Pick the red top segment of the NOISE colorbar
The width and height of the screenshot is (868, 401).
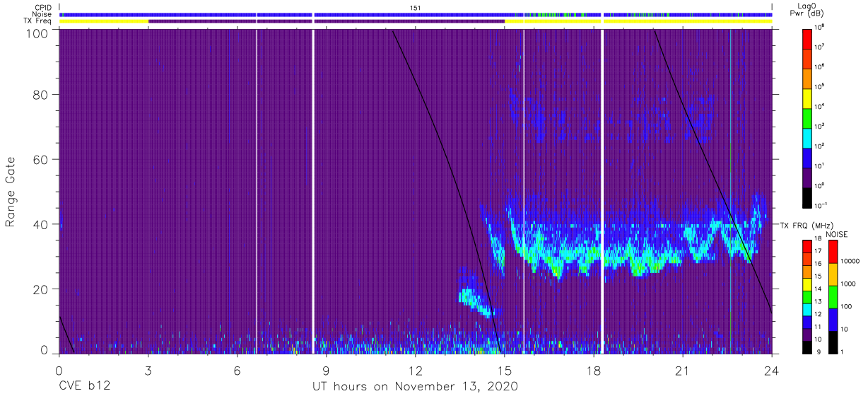(x=834, y=252)
